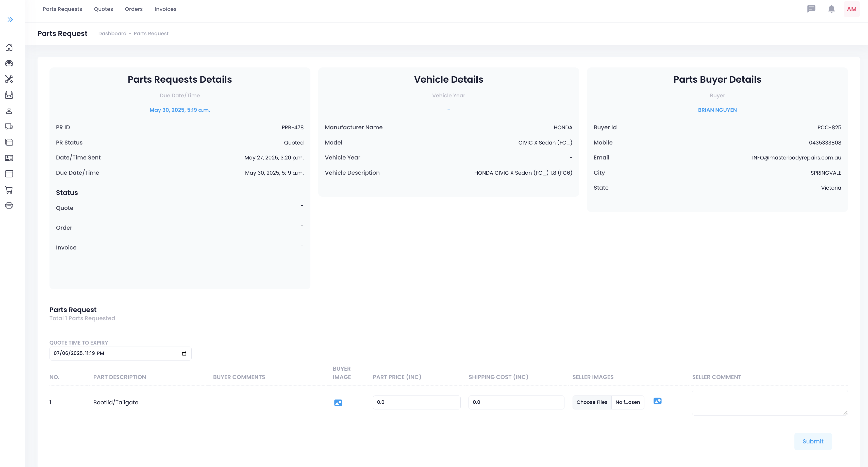868x467 pixels.
Task: Click the car vehicles sidebar icon
Action: point(9,63)
